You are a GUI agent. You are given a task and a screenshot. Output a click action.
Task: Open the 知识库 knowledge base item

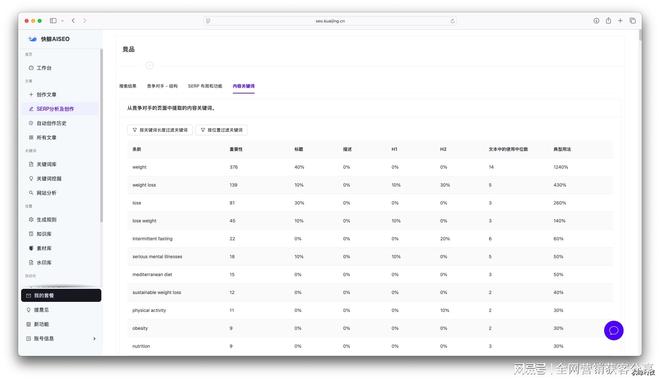pos(40,234)
